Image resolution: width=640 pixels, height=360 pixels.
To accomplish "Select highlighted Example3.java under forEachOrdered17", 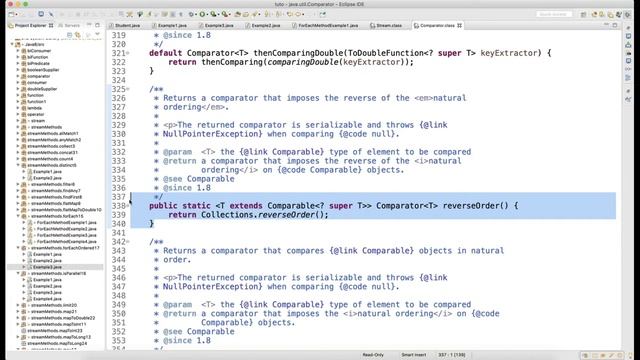I will click(47, 267).
